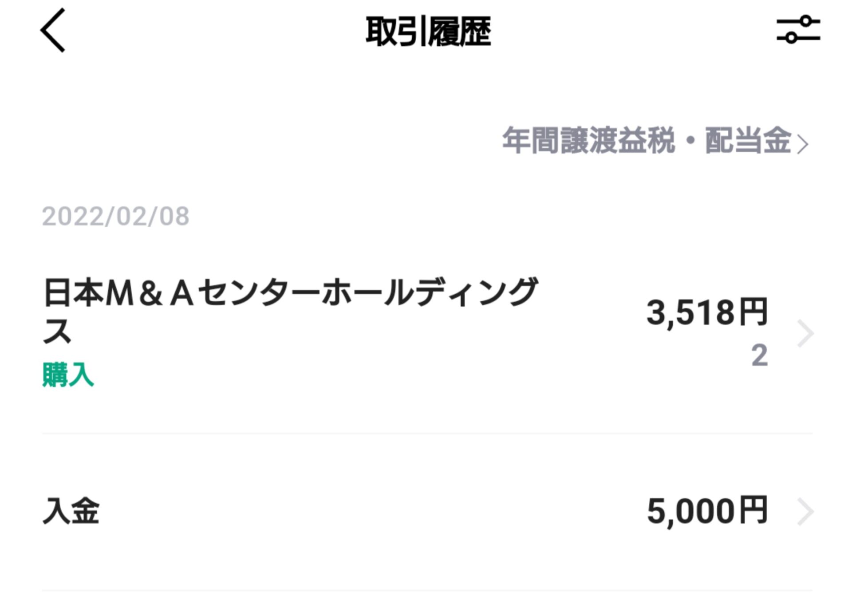Click the 2022/02/08 date header
This screenshot has width=852, height=616.
point(115,217)
